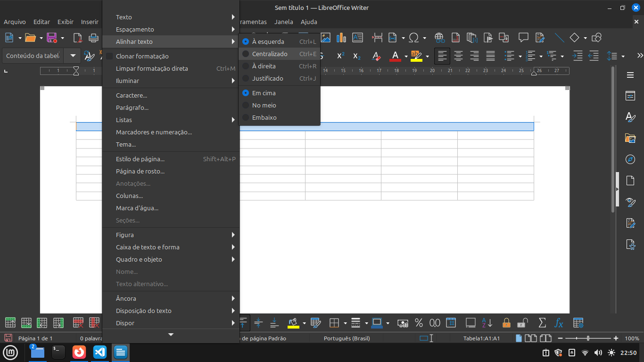Click 'Página 1 de 1' in status bar
The height and width of the screenshot is (362, 644).
tap(35, 338)
